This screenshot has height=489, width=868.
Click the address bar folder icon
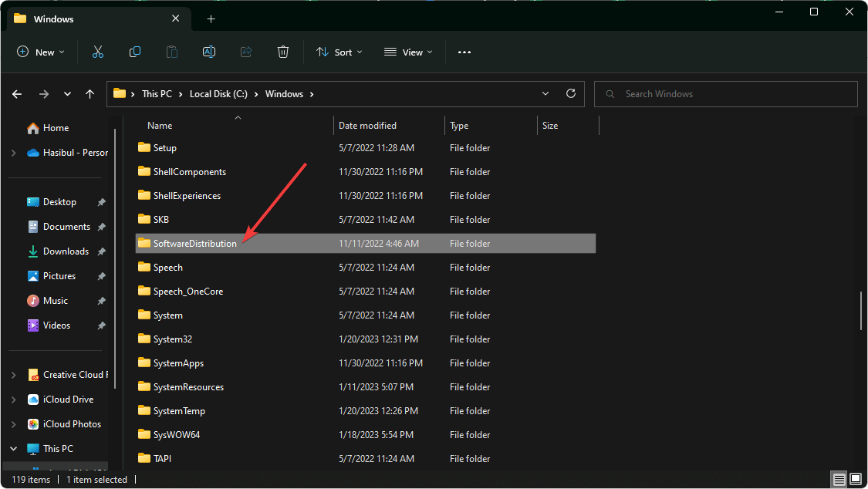pos(119,93)
